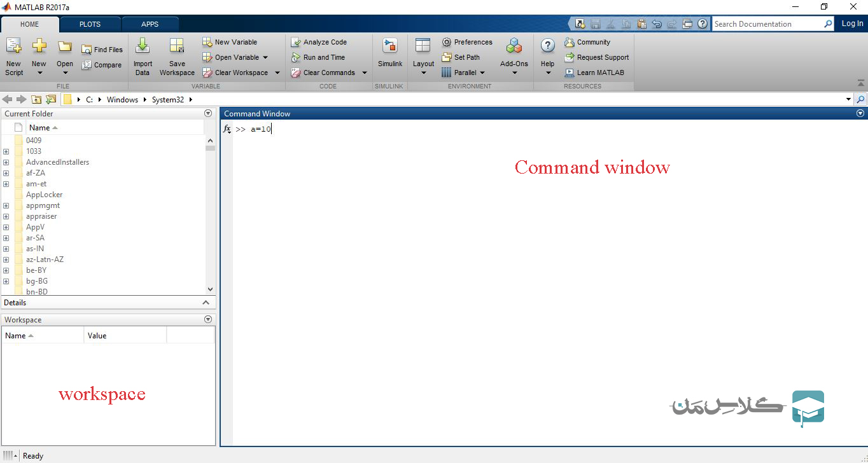Open the Add-Ons dropdown
Image resolution: width=868 pixels, height=463 pixels.
pyautogui.click(x=514, y=73)
